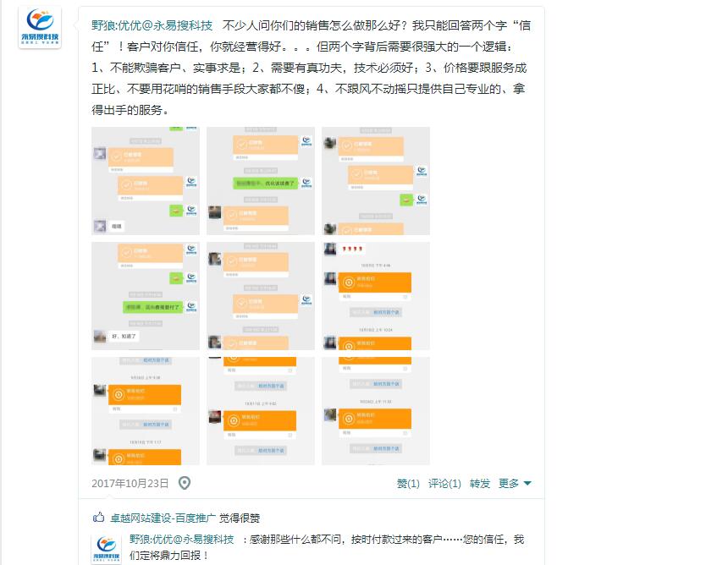The width and height of the screenshot is (728, 565).
Task: Open the chat thumbnail ending with 嗯嗯
Action: [x=146, y=181]
